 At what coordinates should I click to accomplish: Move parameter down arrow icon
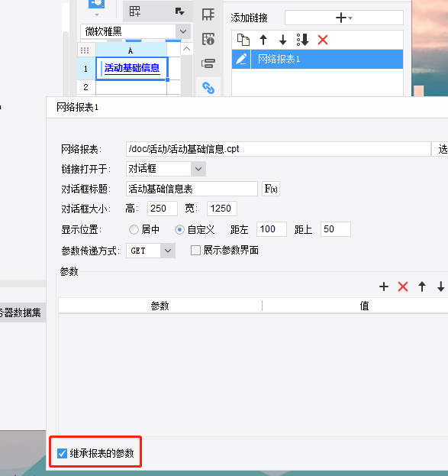tap(440, 287)
